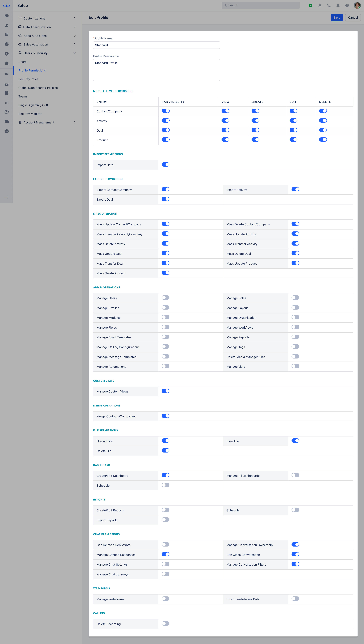Image resolution: width=364 pixels, height=644 pixels.
Task: Expand Customizations section chevron
Action: [75, 18]
